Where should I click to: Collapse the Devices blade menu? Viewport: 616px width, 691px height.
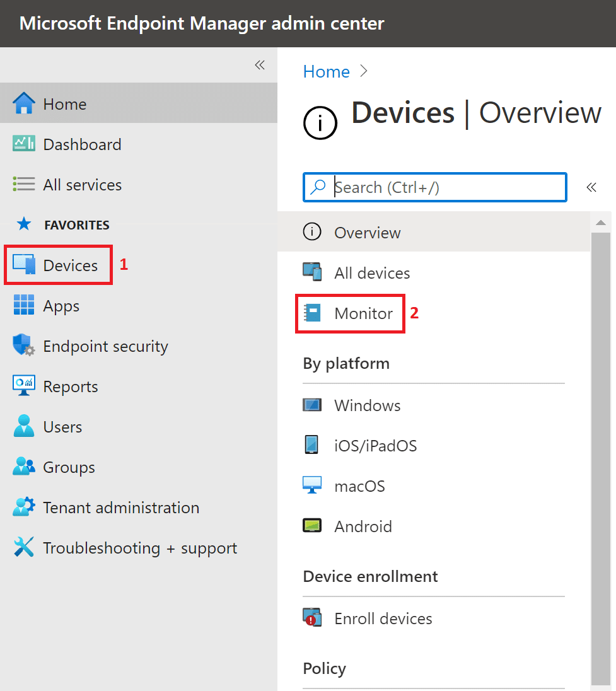(591, 187)
